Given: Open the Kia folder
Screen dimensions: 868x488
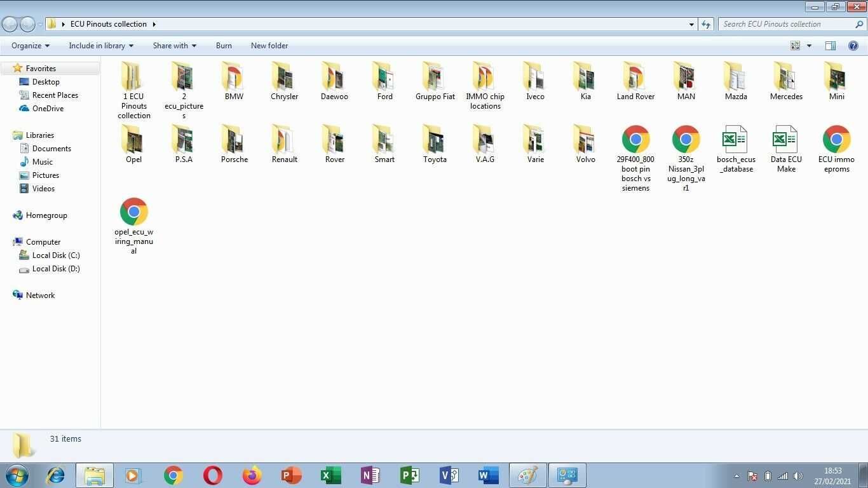Looking at the screenshot, I should 585,81.
